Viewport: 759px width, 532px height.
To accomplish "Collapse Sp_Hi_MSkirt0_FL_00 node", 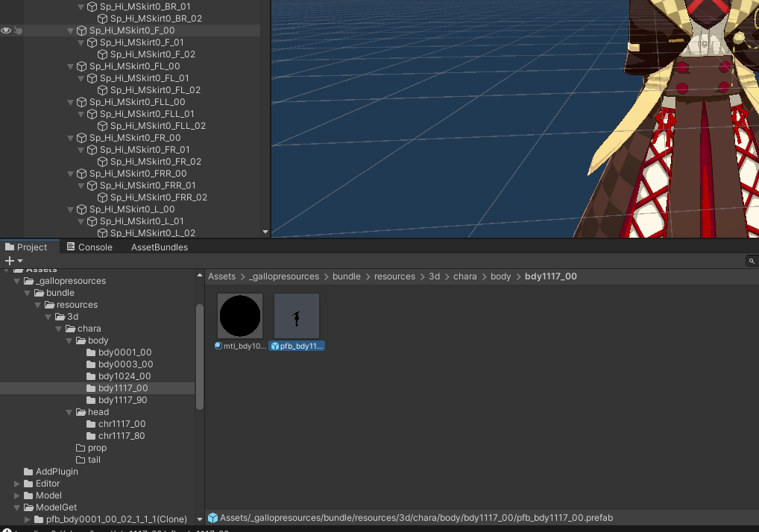I will 71,66.
